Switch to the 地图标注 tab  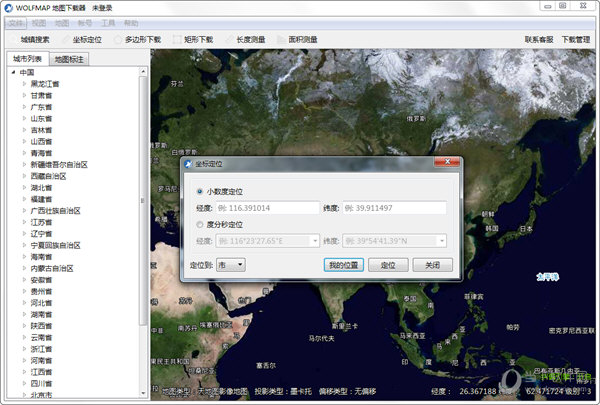(69, 59)
